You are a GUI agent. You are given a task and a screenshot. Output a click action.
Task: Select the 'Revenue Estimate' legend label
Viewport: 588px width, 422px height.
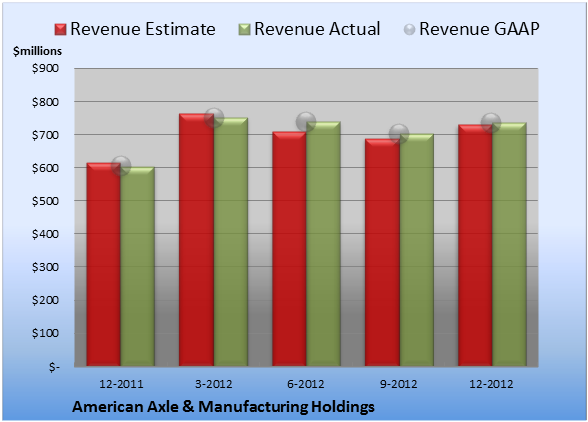(x=143, y=29)
